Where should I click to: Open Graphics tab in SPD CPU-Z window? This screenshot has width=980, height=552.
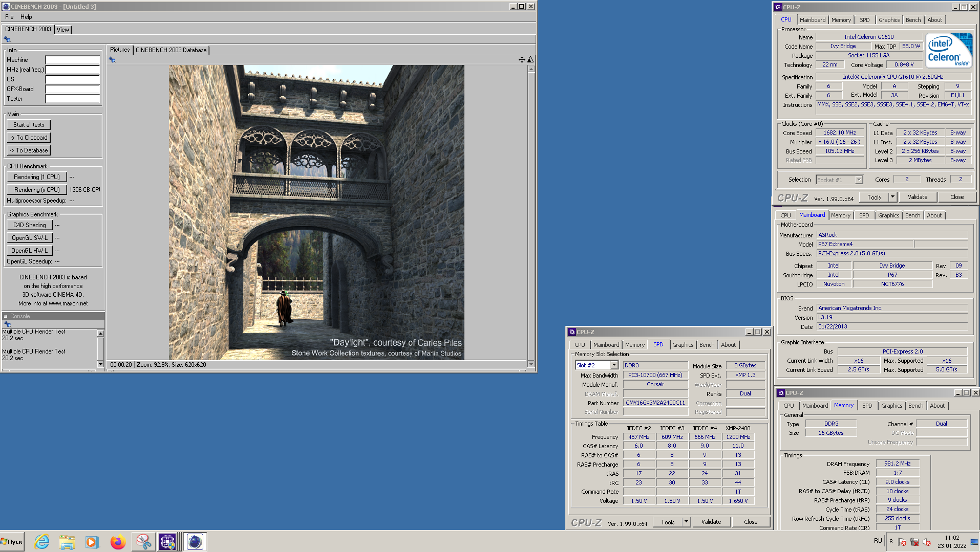tap(683, 345)
